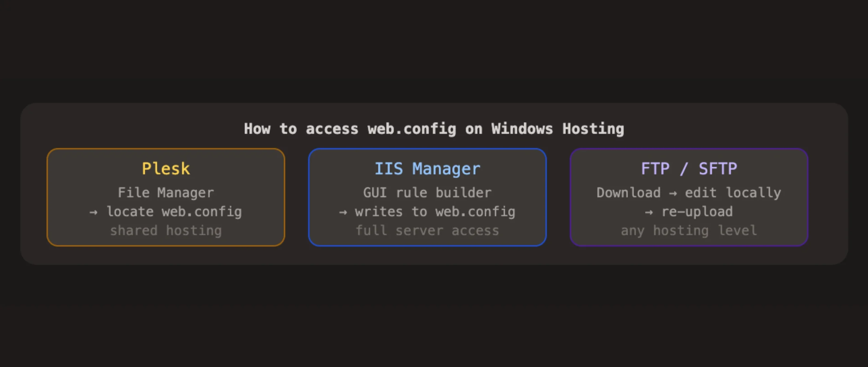Click 'GUI rule builder' text
Image resolution: width=868 pixels, height=367 pixels.
point(427,192)
